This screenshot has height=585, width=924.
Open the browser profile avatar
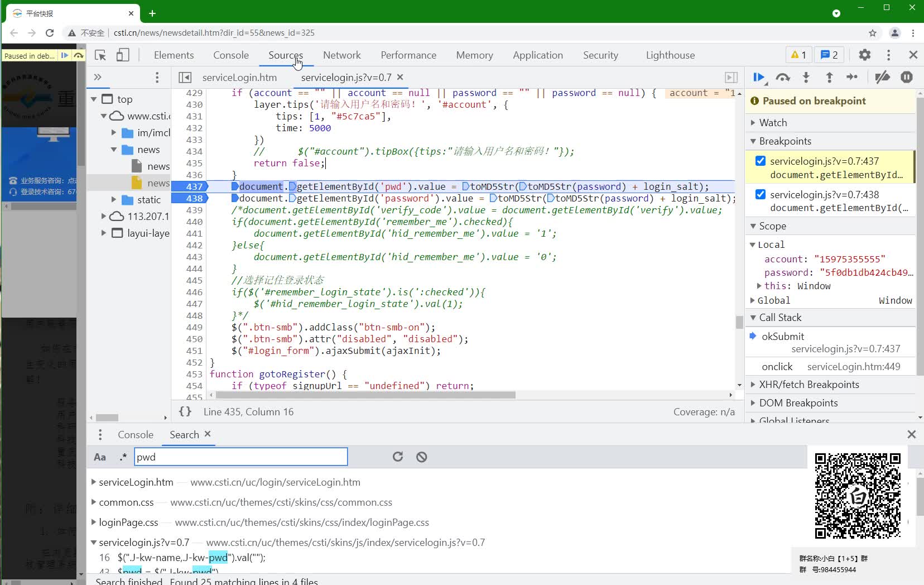pyautogui.click(x=894, y=33)
